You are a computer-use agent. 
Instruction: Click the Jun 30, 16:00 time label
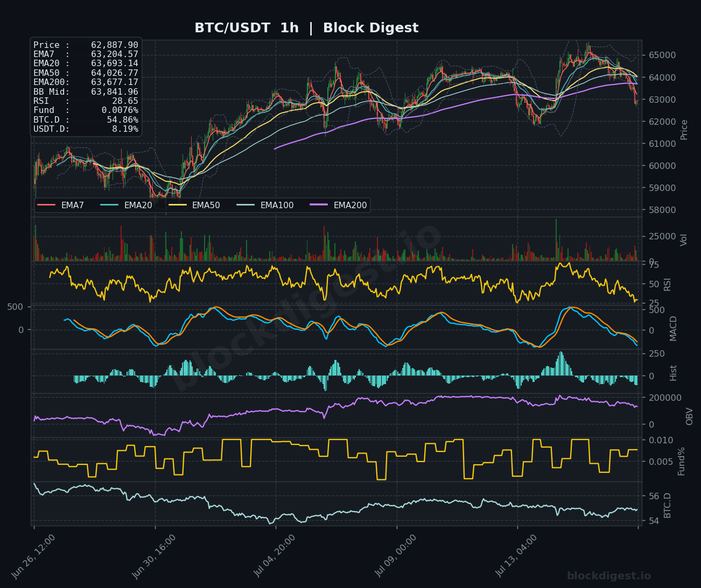[153, 556]
